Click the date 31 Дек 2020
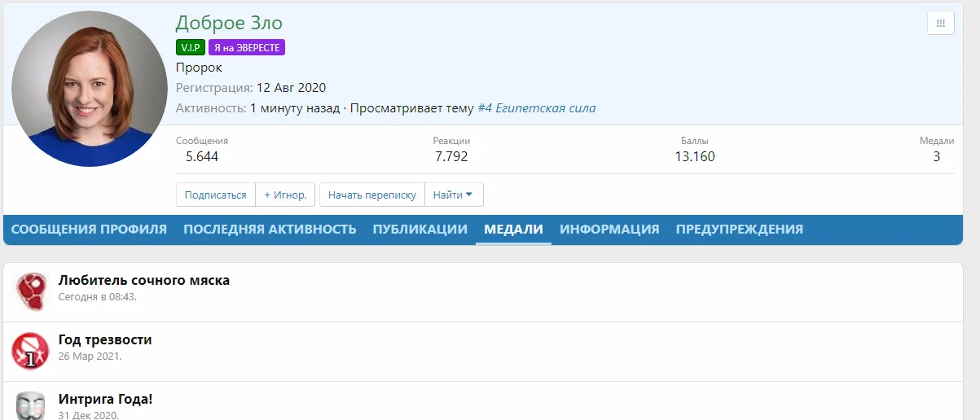980x420 pixels. pyautogui.click(x=89, y=415)
